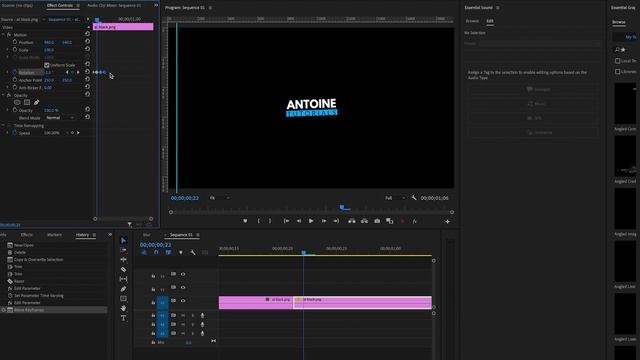The image size is (640, 360).
Task: Click Go to In point button
Action: (287, 221)
